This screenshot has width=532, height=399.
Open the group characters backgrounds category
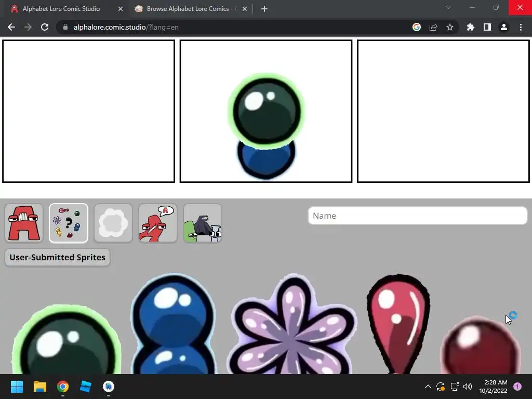pos(203,223)
